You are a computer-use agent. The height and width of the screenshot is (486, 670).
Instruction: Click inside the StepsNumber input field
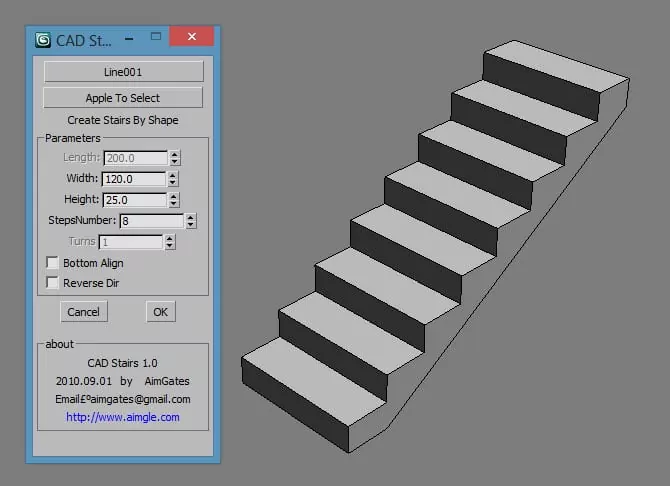pyautogui.click(x=151, y=221)
